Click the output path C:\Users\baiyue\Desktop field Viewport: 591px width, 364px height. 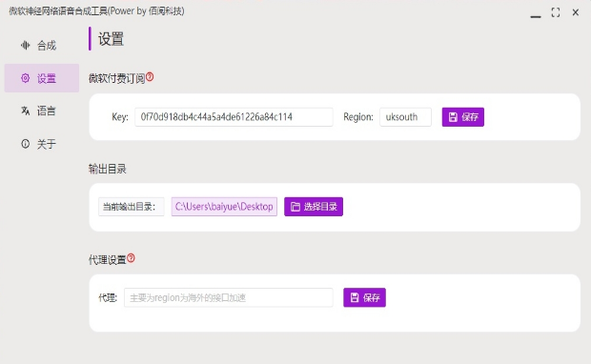(x=224, y=207)
